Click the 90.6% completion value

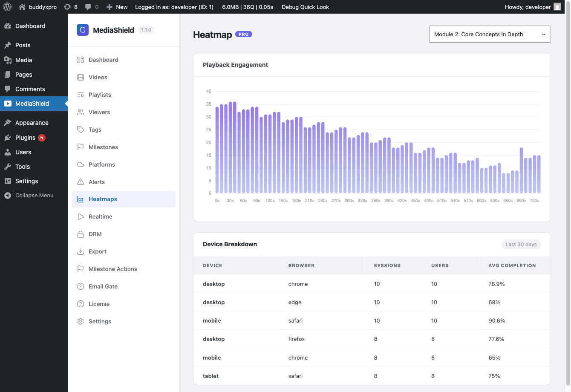[497, 320]
